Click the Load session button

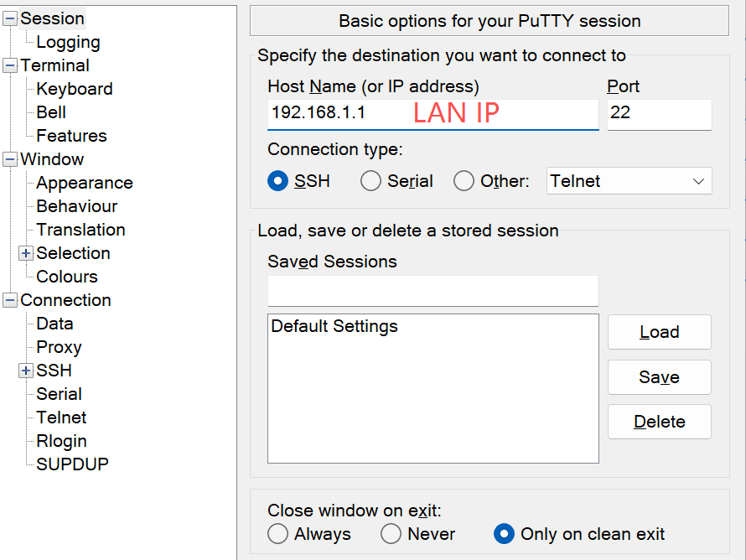coord(659,332)
